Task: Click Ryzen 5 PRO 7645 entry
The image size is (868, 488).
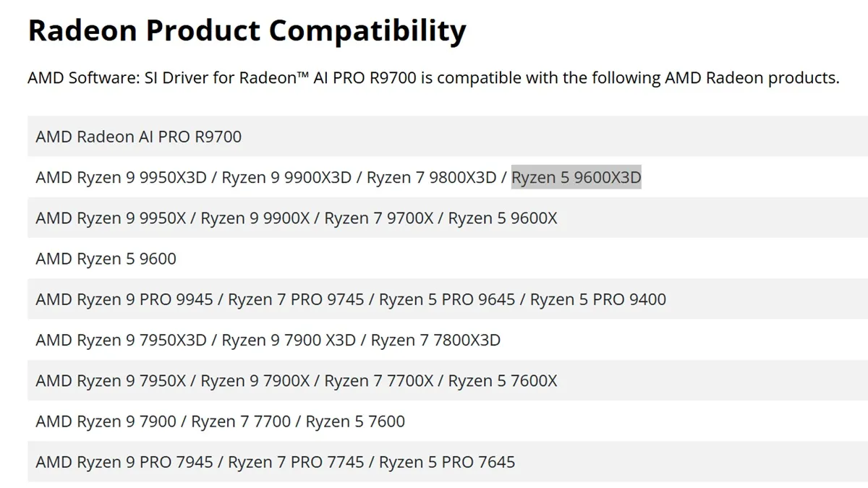Action: [x=447, y=462]
